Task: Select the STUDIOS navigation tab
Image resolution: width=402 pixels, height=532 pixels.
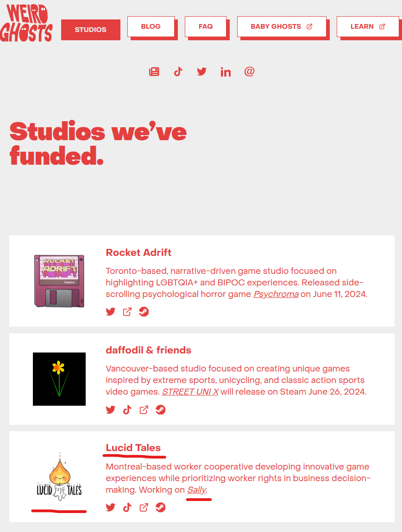Action: (x=91, y=30)
